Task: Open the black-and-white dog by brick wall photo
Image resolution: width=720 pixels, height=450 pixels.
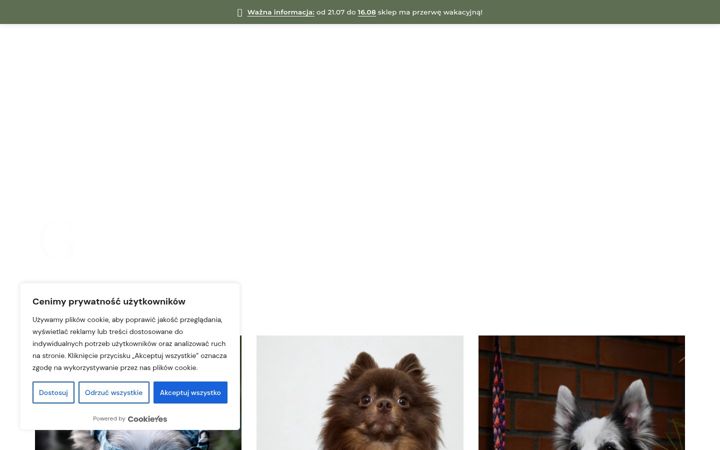Action: tap(581, 393)
